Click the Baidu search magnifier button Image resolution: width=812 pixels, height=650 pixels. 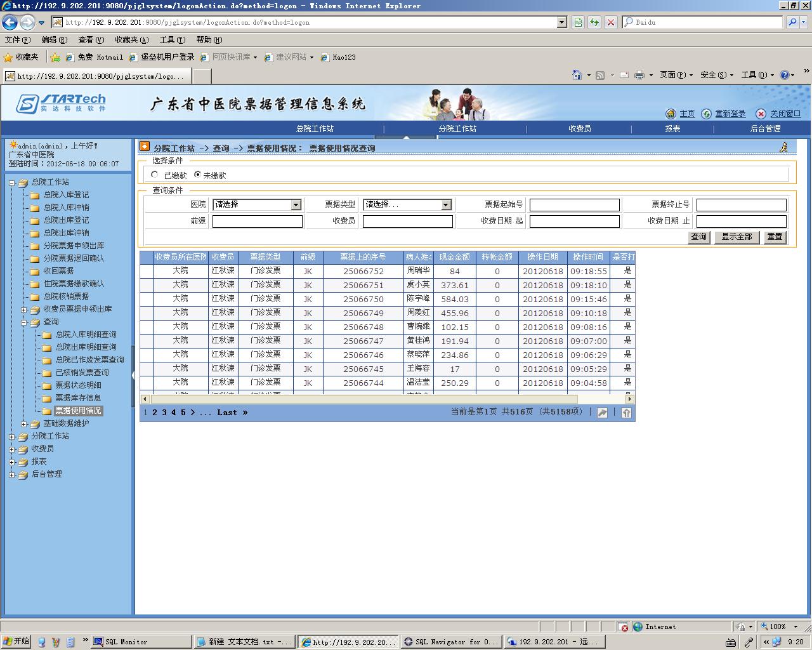pos(792,22)
